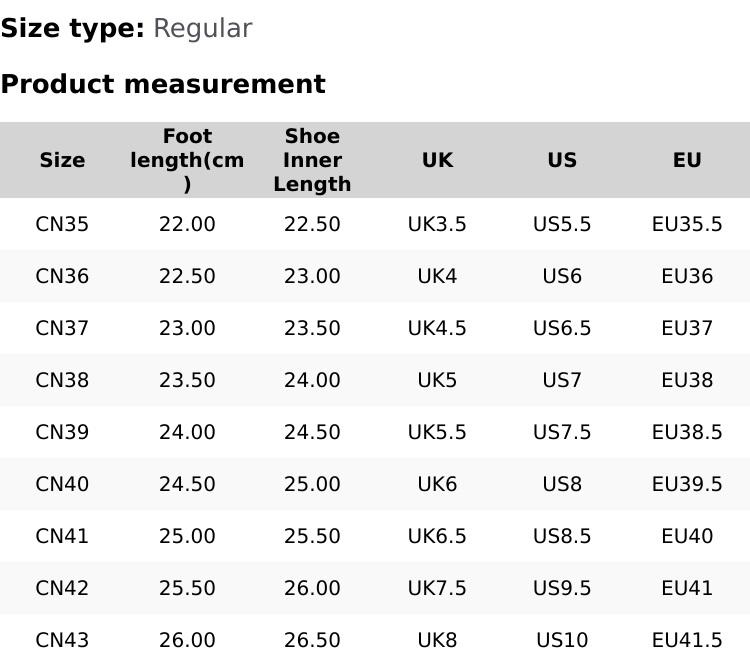The image size is (750, 666).
Task: Select the UK column header
Action: (437, 160)
